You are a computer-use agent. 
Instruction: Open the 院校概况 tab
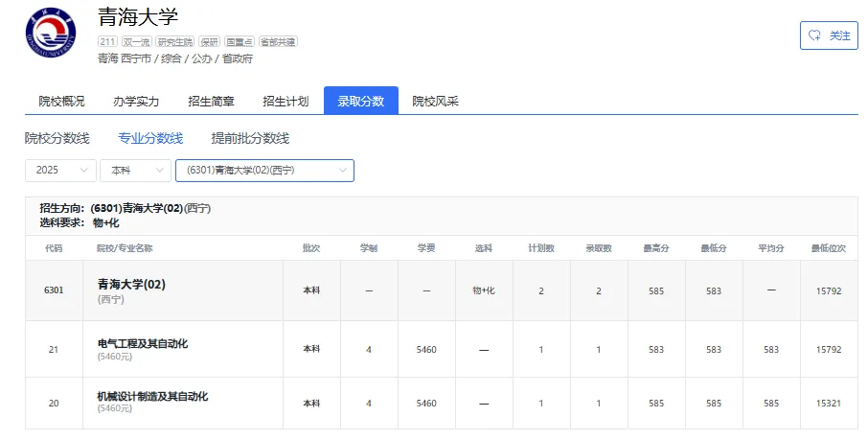click(x=61, y=101)
